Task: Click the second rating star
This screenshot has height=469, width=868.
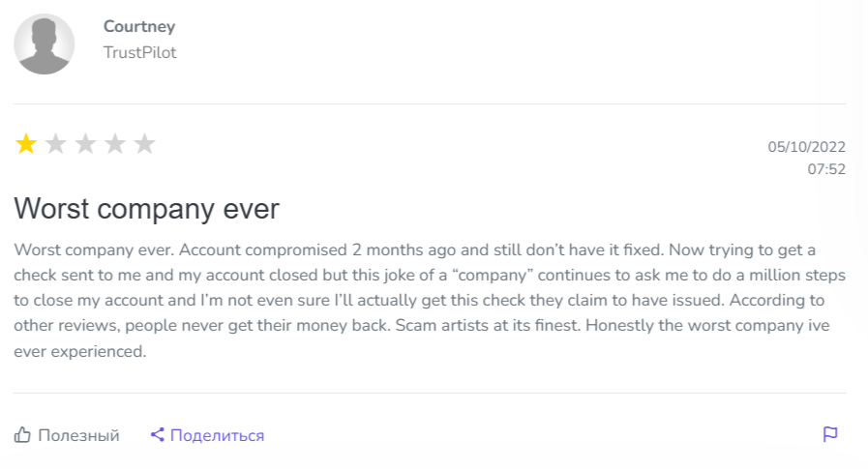Action: (x=56, y=145)
